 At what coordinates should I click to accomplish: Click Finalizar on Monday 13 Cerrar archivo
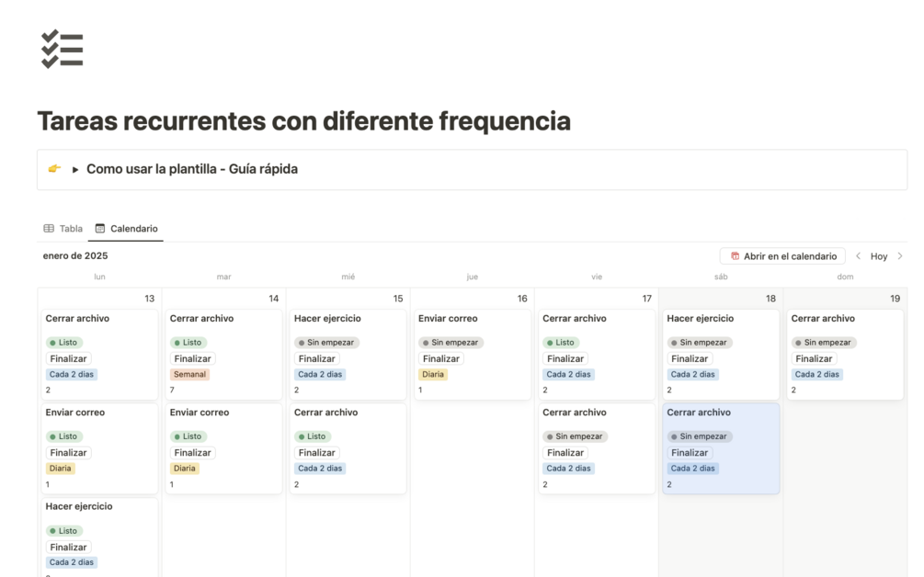[x=69, y=359]
